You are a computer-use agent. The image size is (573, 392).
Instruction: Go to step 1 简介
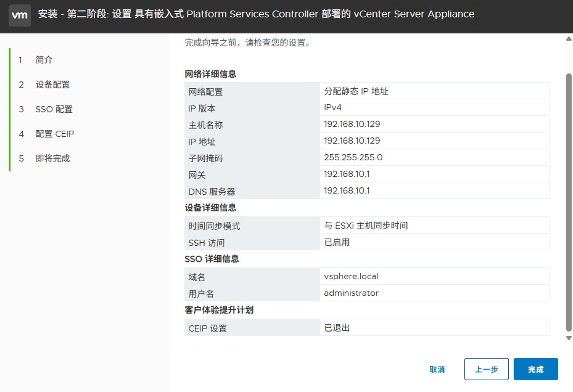pos(44,60)
